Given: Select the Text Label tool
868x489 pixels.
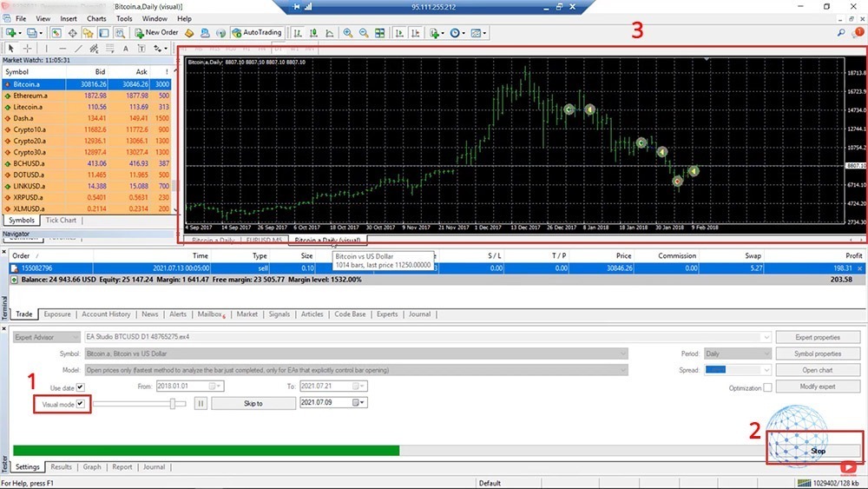Looking at the screenshot, I should 141,49.
